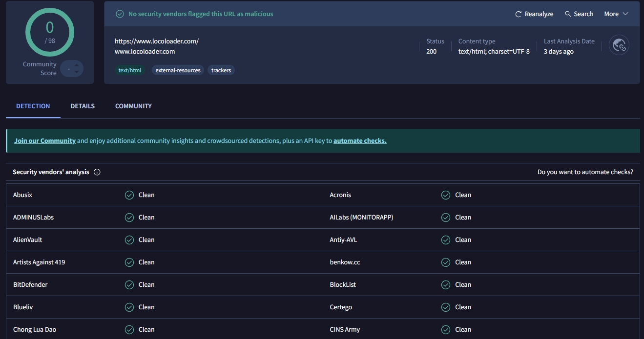The image size is (644, 339).
Task: Upvote the community score with up arrow
Action: point(77,65)
